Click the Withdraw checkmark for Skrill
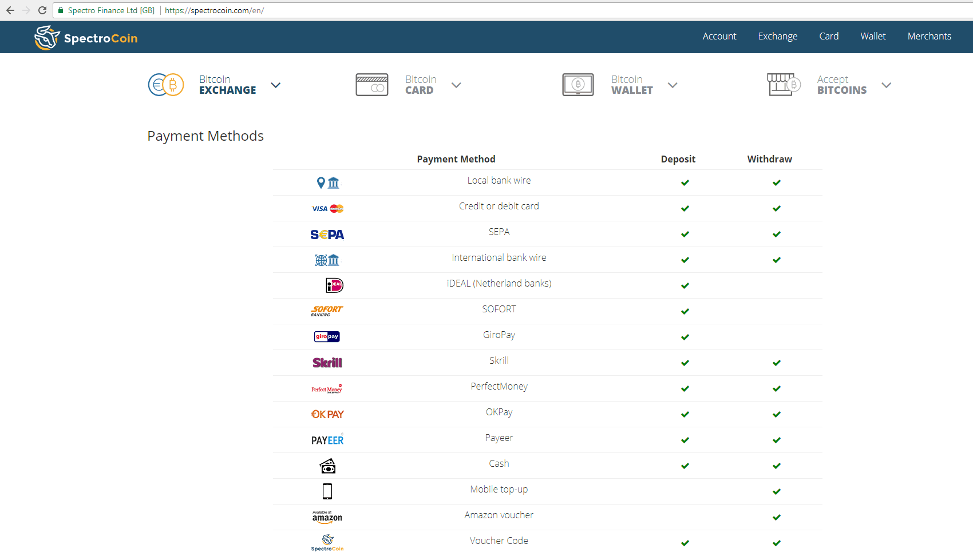The image size is (973, 560). click(777, 363)
